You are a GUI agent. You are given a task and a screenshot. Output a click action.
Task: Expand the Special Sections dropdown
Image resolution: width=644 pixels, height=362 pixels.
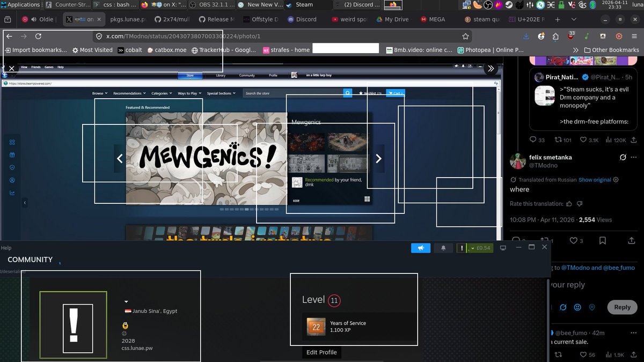click(x=221, y=93)
